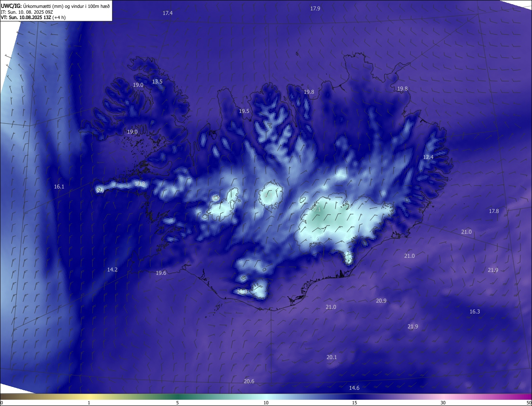Image resolution: width=532 pixels, height=406 pixels.
Task: Click the 10 tick on the color scale
Action: (266, 403)
